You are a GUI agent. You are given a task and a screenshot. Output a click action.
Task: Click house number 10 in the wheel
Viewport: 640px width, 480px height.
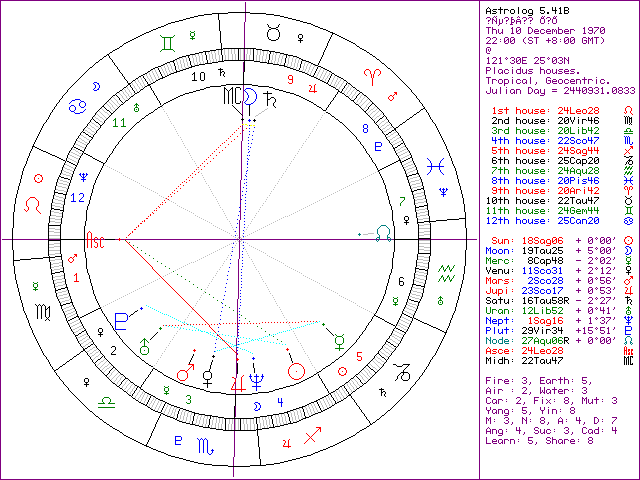click(x=199, y=75)
